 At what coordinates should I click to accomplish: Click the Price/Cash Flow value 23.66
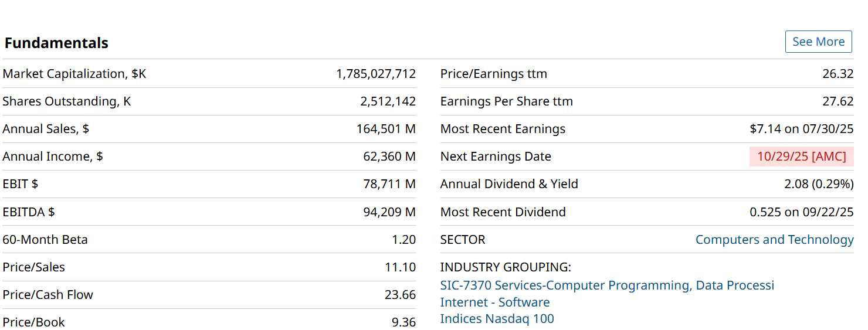coord(400,295)
